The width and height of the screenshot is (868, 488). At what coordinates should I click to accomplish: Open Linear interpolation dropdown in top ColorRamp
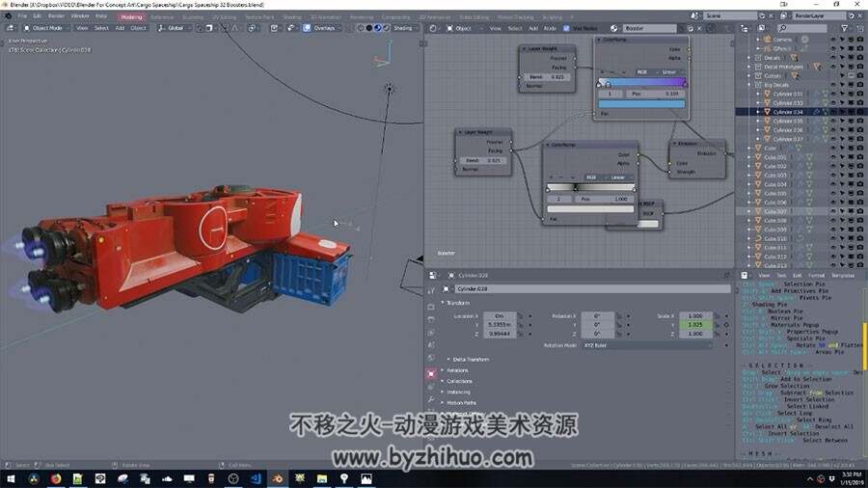point(670,72)
